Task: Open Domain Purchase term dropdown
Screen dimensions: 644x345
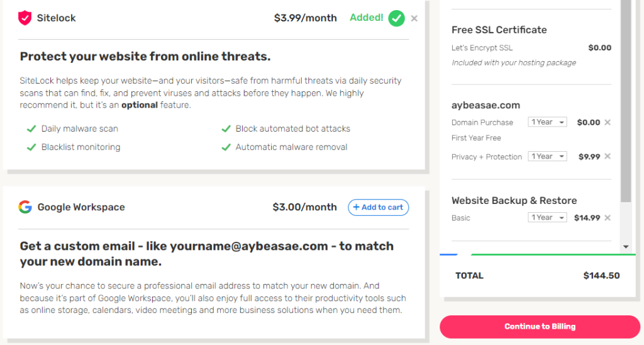Action: [548, 122]
